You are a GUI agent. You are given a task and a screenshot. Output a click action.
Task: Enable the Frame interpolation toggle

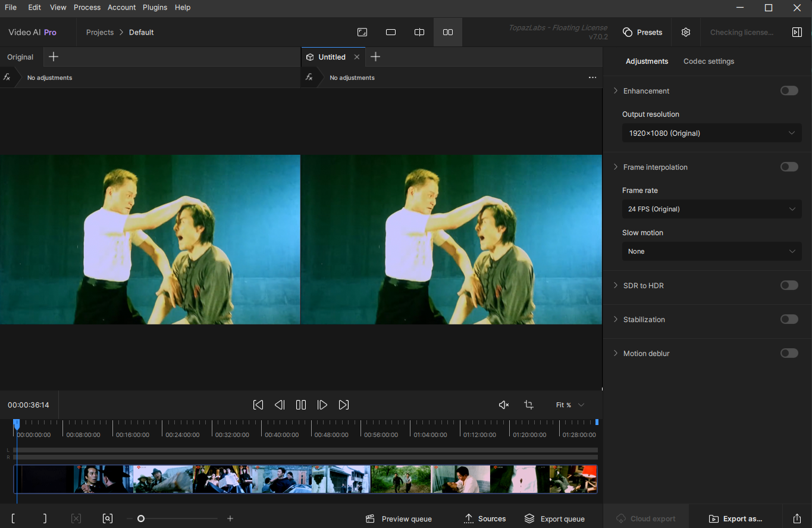pos(789,167)
